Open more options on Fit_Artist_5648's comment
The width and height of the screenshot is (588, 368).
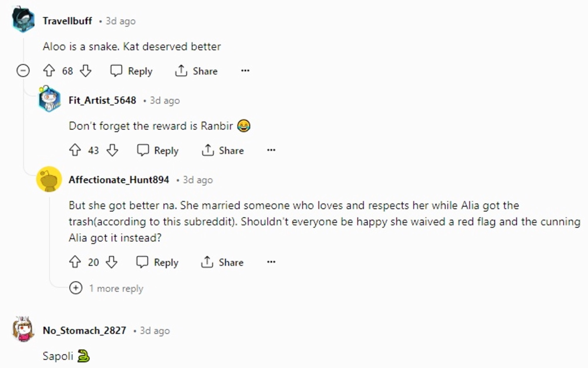coord(271,150)
